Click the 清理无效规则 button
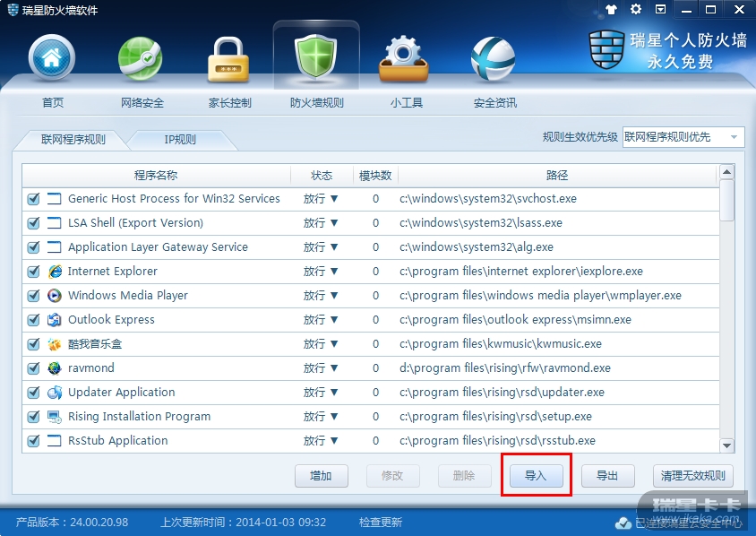Screen dimensions: 756x536 pos(692,476)
